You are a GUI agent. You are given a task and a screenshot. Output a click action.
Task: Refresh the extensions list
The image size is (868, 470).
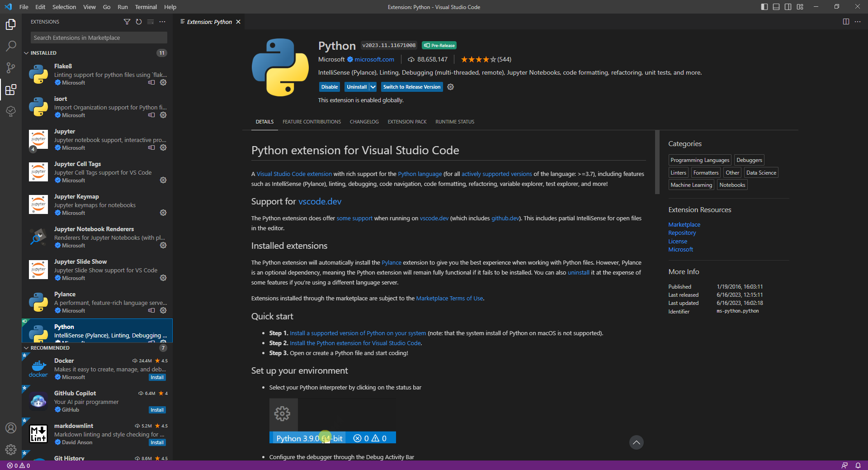[139, 22]
